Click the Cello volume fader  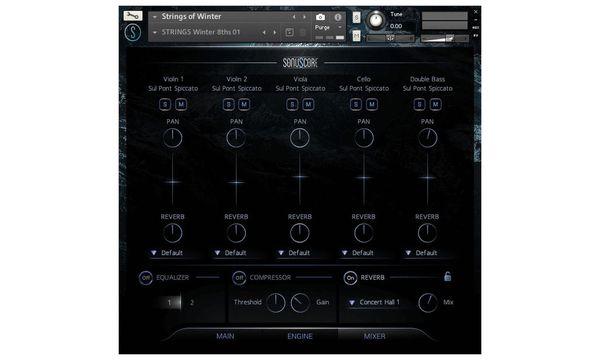pos(364,177)
